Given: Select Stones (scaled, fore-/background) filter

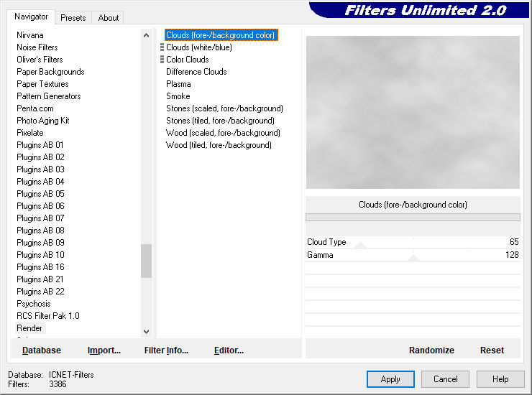Looking at the screenshot, I should click(x=224, y=108).
